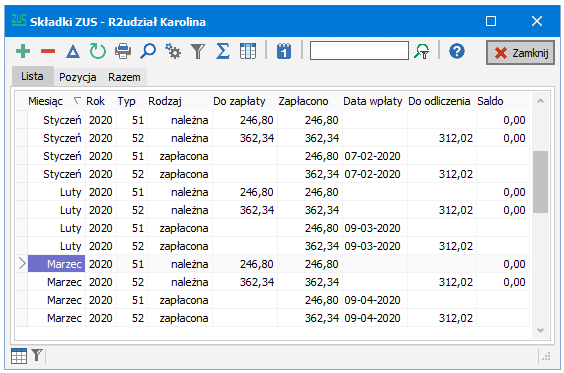Open gears settings icon in toolbar

[x=173, y=51]
